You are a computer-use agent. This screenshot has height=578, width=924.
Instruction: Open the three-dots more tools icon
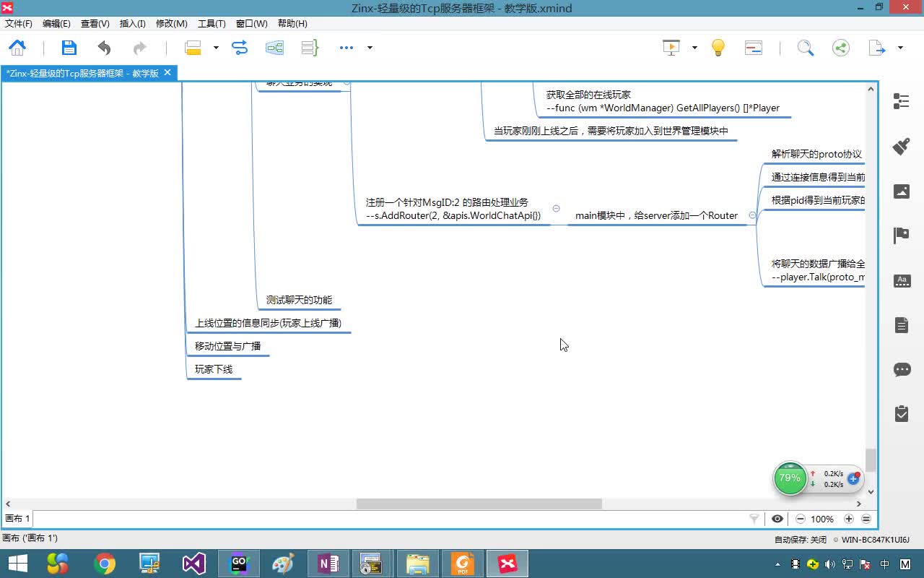(x=346, y=48)
